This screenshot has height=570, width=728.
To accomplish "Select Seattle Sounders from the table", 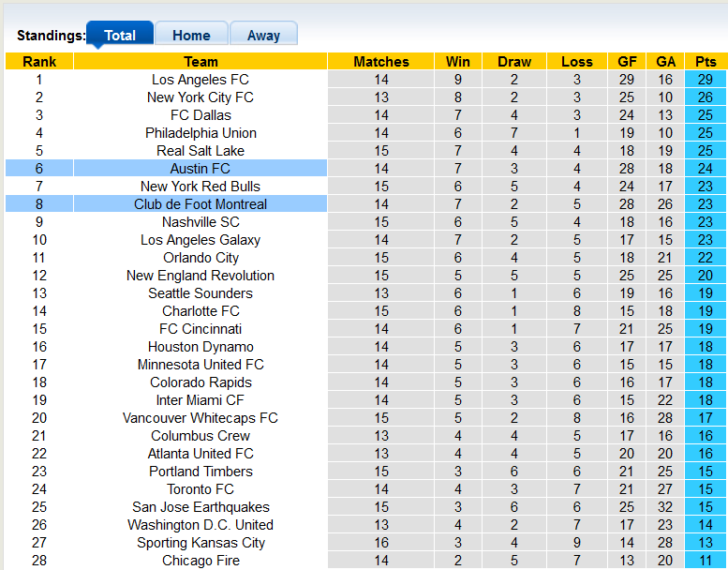I will click(x=201, y=293).
